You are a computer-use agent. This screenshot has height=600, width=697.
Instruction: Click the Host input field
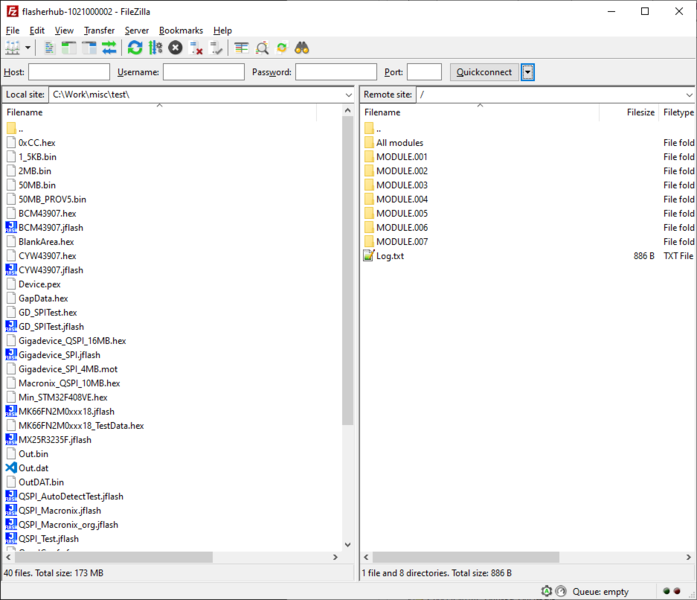click(69, 72)
